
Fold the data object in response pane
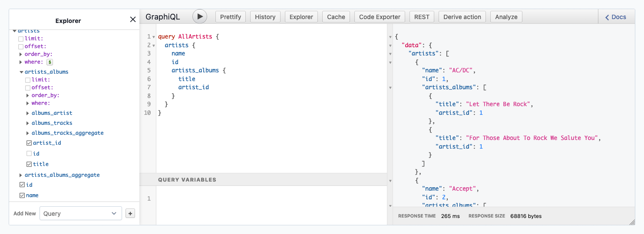(x=390, y=45)
